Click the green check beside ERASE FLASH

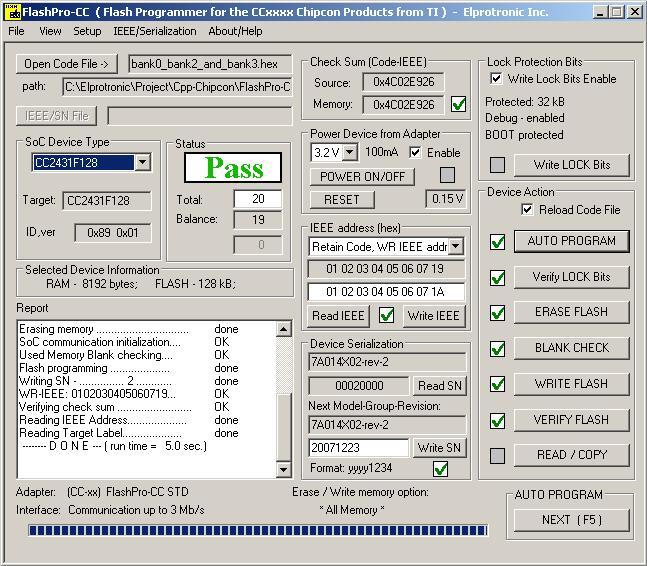pos(498,313)
